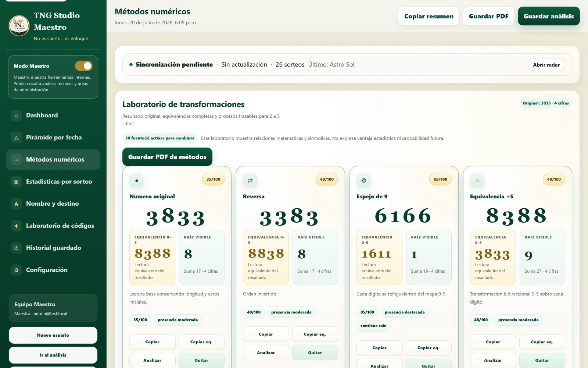The width and height of the screenshot is (588, 368).
Task: Click the Guardar análisis button
Action: [549, 16]
